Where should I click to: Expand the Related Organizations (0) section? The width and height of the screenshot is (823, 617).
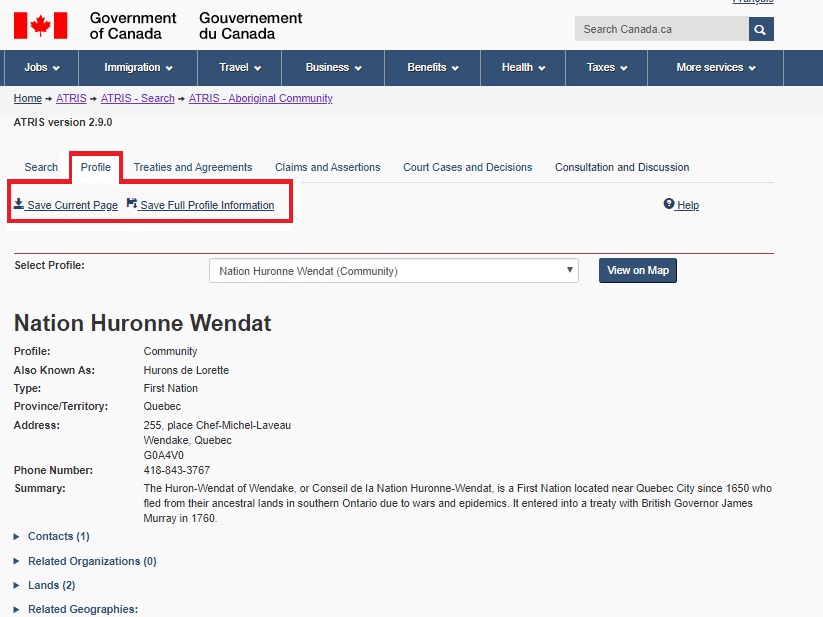[x=92, y=561]
